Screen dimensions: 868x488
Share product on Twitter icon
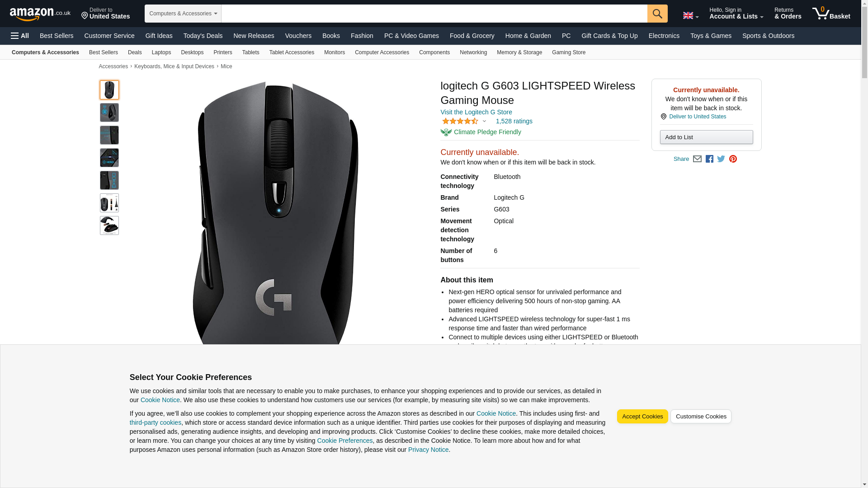tap(721, 159)
